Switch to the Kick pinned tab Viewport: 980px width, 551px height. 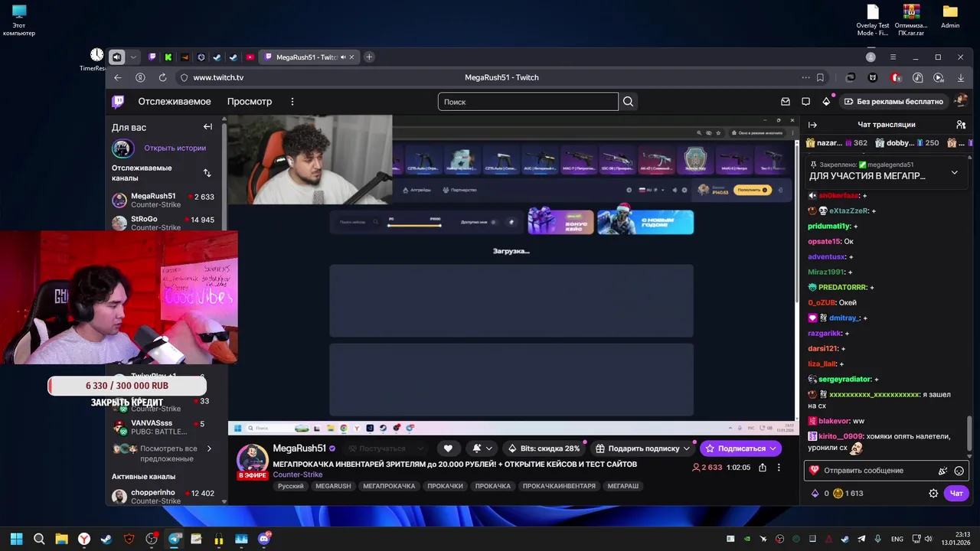(x=168, y=57)
